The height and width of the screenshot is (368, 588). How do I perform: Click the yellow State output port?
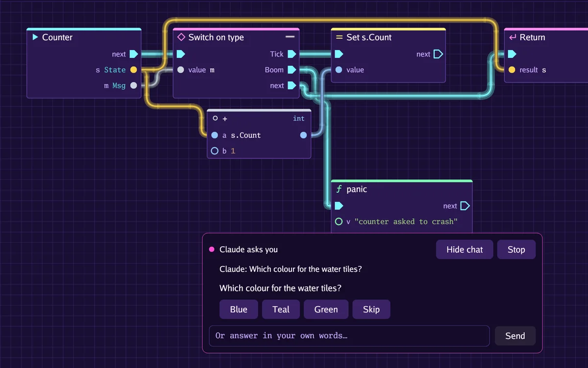click(x=133, y=70)
